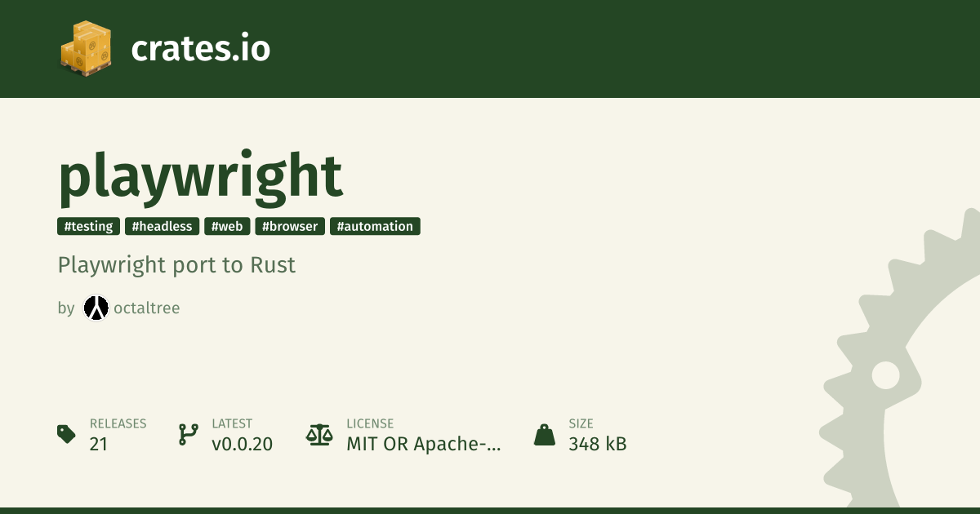Choose the #browser keyword tag
980x514 pixels.
291,226
